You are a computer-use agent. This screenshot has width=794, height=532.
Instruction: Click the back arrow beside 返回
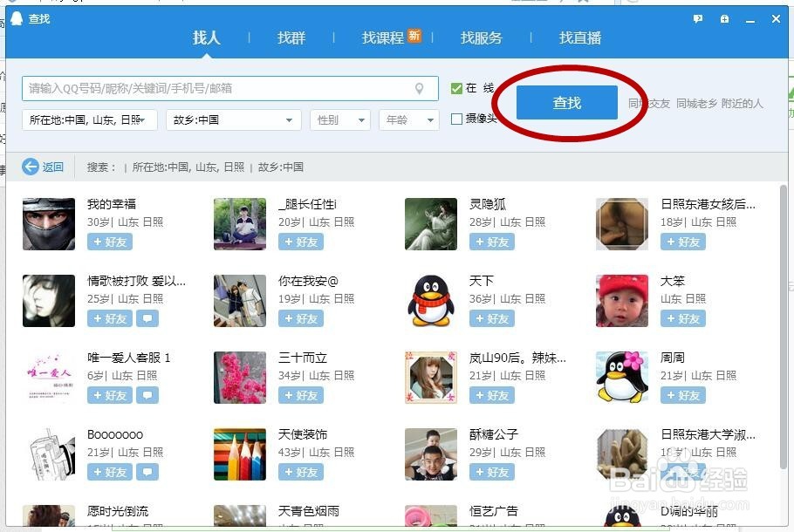[31, 167]
